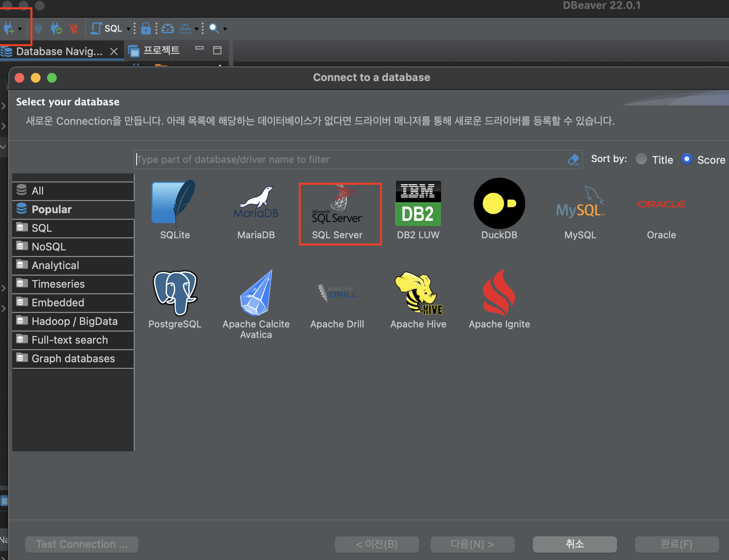Select the Full-text search category
Viewport: 729px width, 560px height.
coord(73,340)
